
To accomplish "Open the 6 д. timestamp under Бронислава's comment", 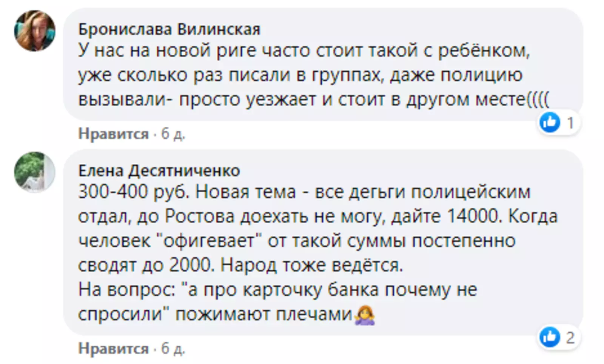I will 173,134.
